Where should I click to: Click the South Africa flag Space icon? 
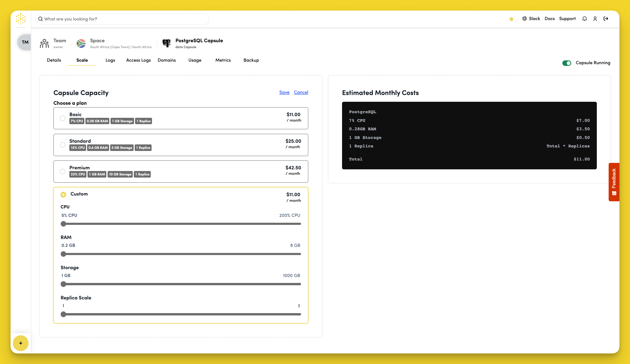point(81,43)
